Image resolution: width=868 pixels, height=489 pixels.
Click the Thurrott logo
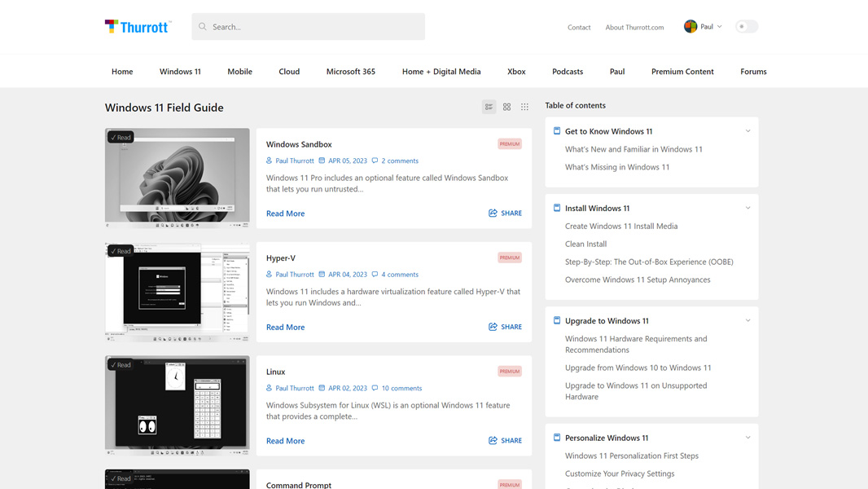click(x=138, y=27)
